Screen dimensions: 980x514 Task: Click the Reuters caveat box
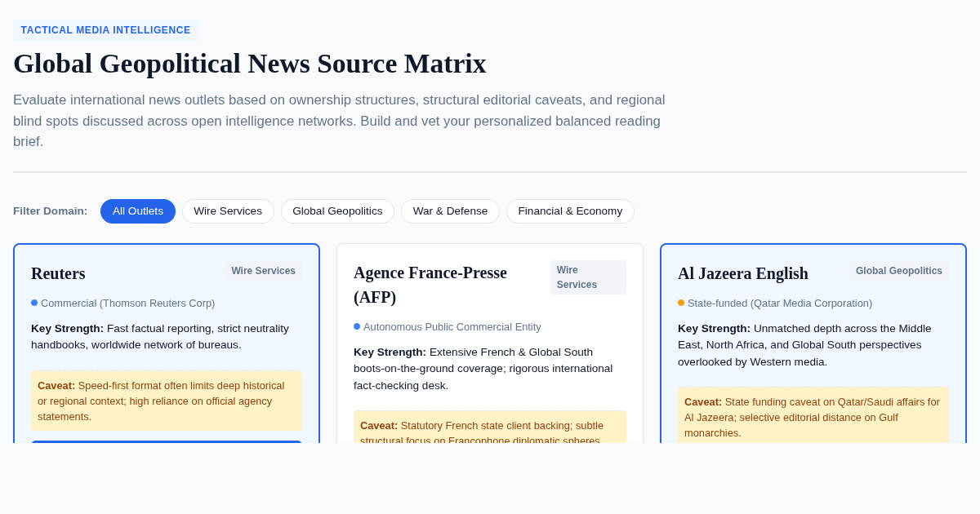(x=167, y=401)
